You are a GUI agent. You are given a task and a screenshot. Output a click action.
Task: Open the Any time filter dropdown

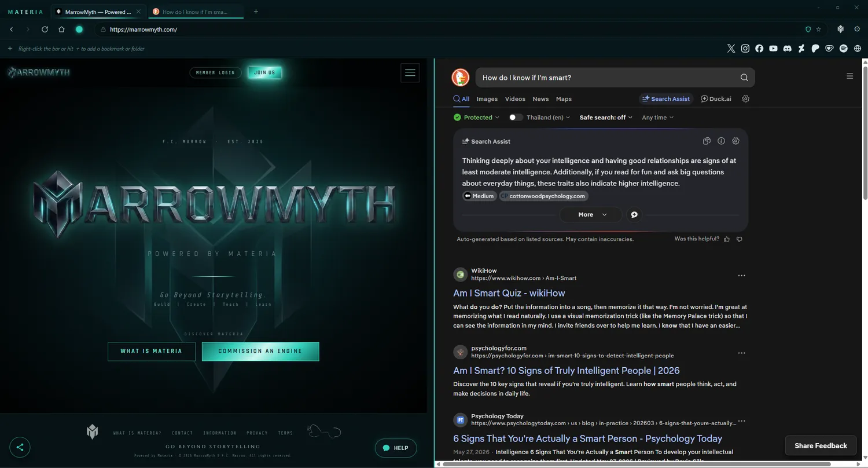[658, 117]
